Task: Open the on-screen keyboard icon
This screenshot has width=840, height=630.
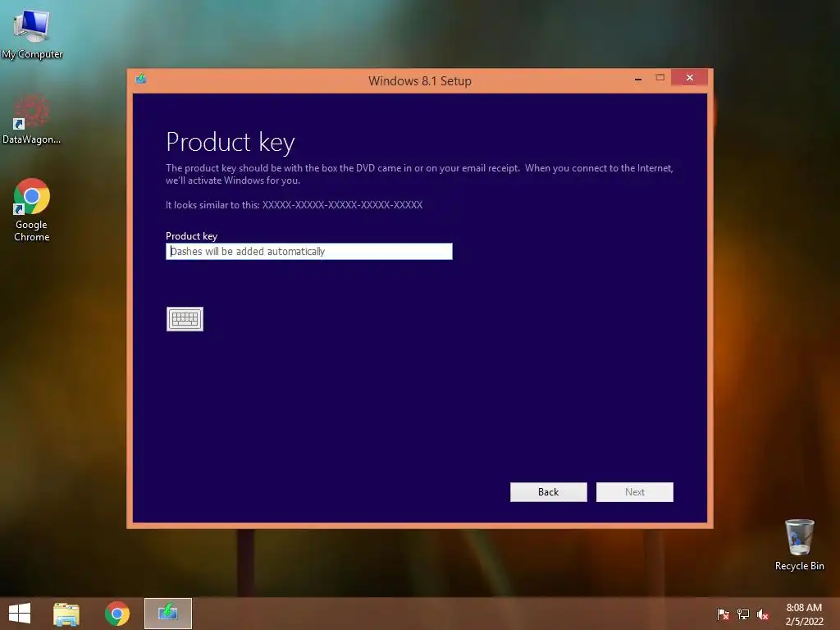Action: [185, 319]
